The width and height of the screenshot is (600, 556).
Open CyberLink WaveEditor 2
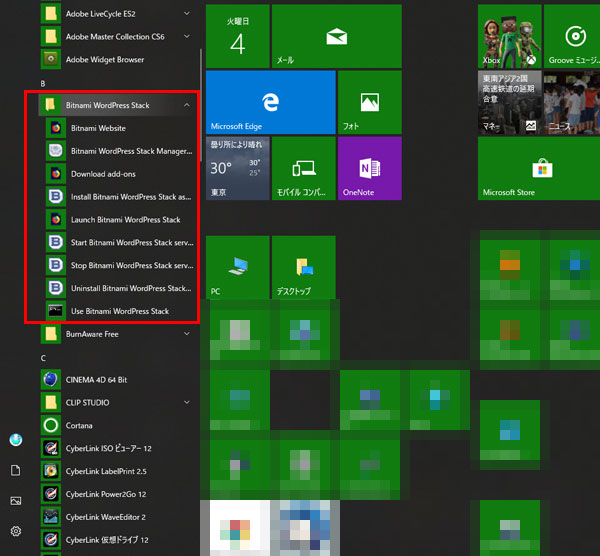click(119, 517)
